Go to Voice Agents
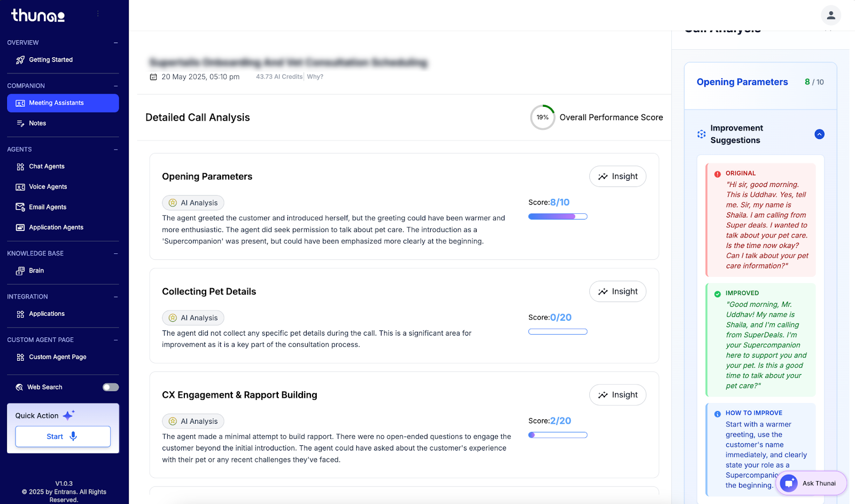Image resolution: width=855 pixels, height=504 pixels. click(x=63, y=187)
